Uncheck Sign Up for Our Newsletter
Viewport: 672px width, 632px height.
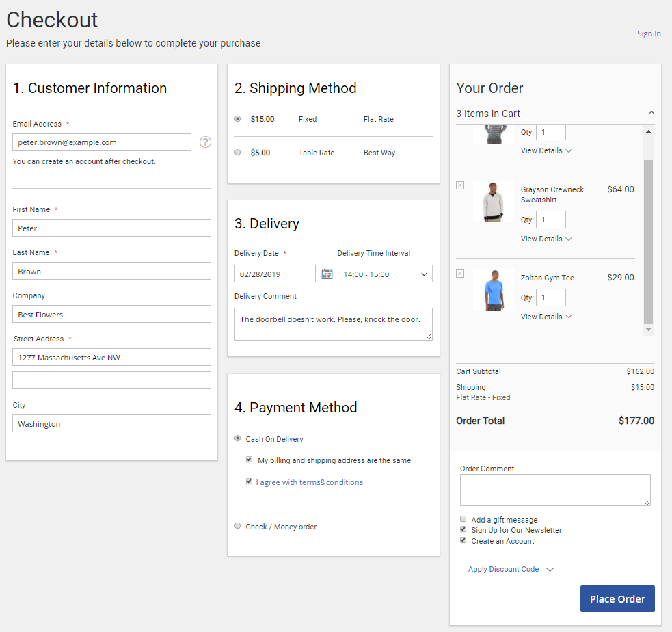tap(463, 530)
